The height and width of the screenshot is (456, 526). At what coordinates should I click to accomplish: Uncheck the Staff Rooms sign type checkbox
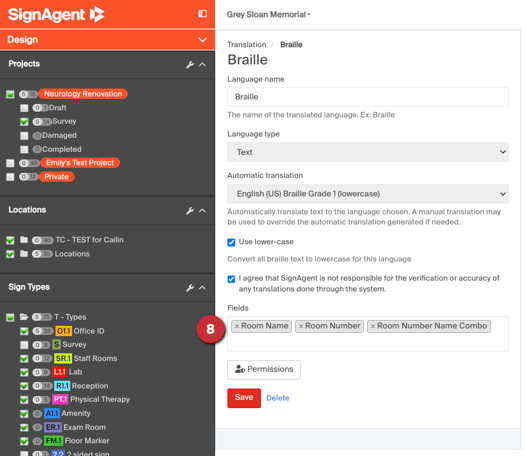24,359
